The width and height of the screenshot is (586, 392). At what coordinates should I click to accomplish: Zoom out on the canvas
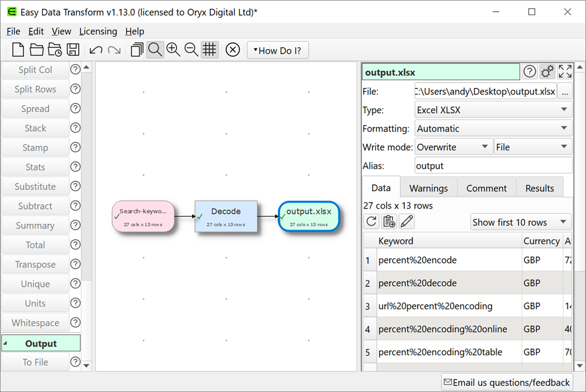(x=191, y=49)
